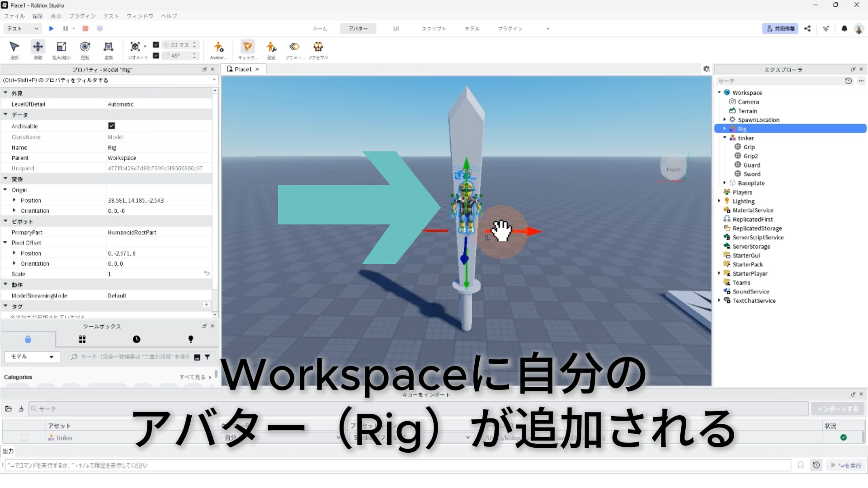
Task: Open the Avatar setup tool
Action: tap(218, 47)
